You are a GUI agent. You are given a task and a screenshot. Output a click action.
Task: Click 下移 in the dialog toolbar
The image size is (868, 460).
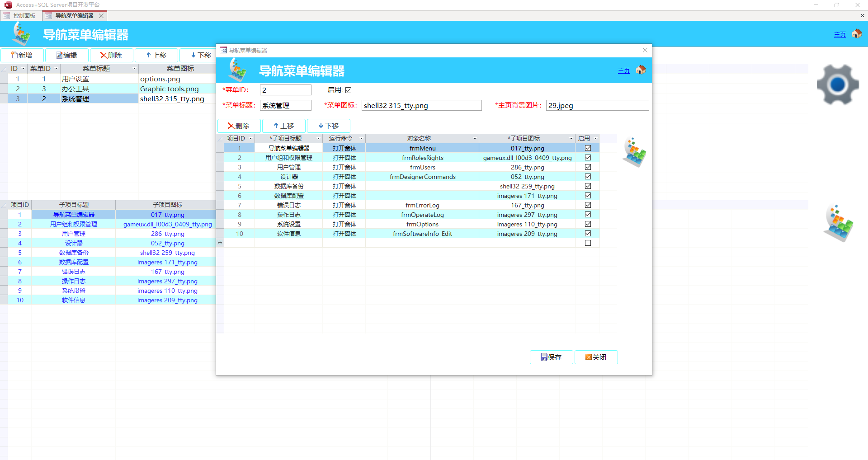pos(329,126)
